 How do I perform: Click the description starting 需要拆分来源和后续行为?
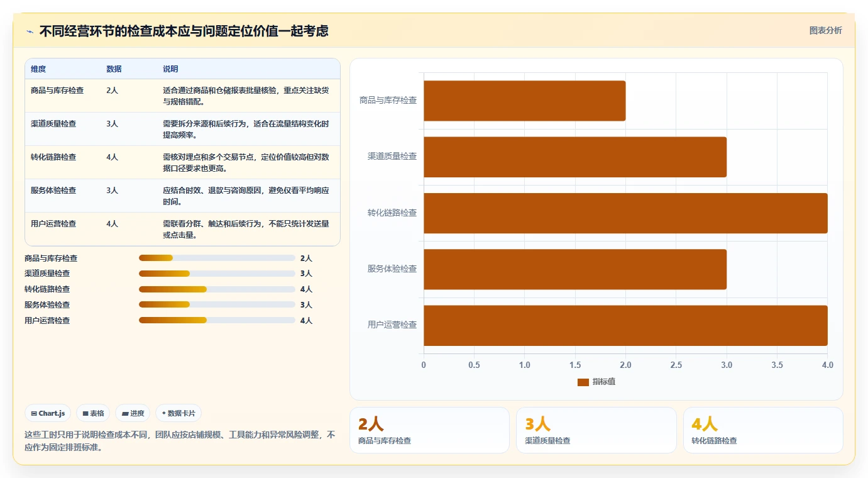pos(246,129)
